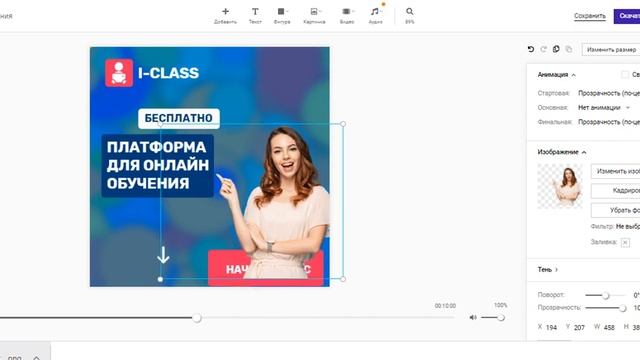Expand the bottom panel chevron

[36, 358]
